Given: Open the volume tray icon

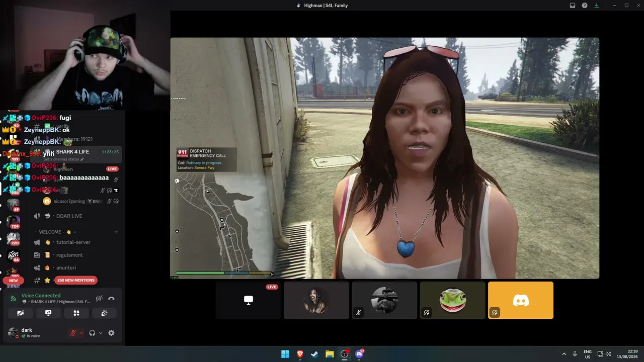Looking at the screenshot, I should (608, 354).
